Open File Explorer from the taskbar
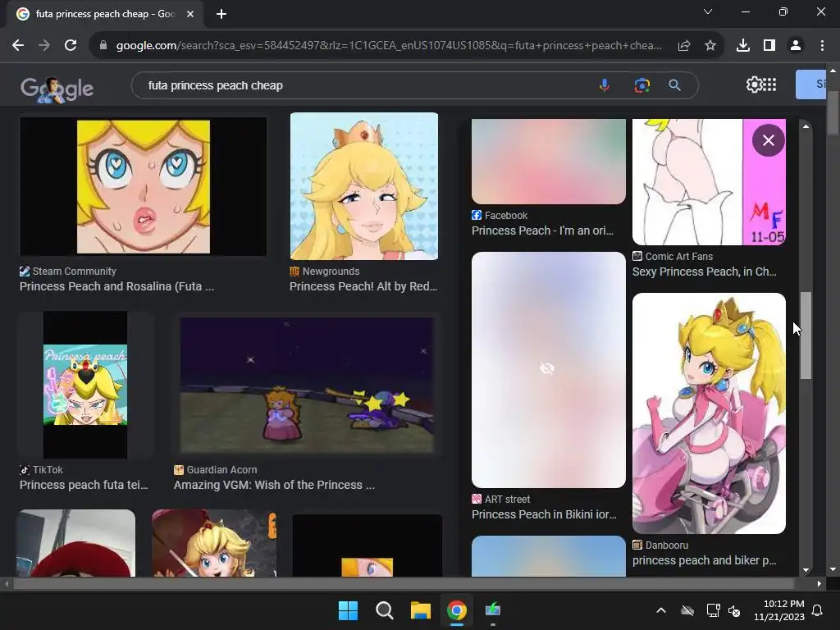This screenshot has width=840, height=630. pos(421,610)
